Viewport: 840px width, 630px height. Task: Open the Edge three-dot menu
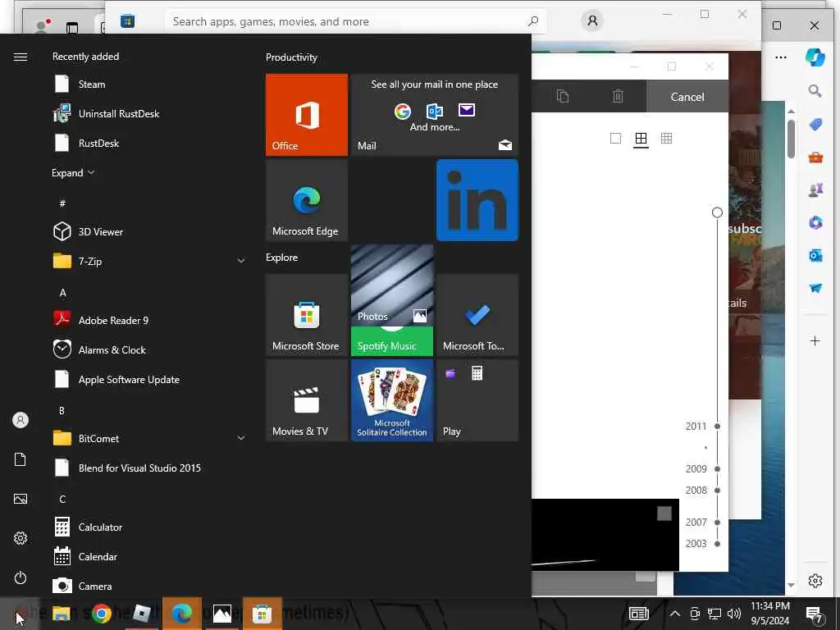781,57
